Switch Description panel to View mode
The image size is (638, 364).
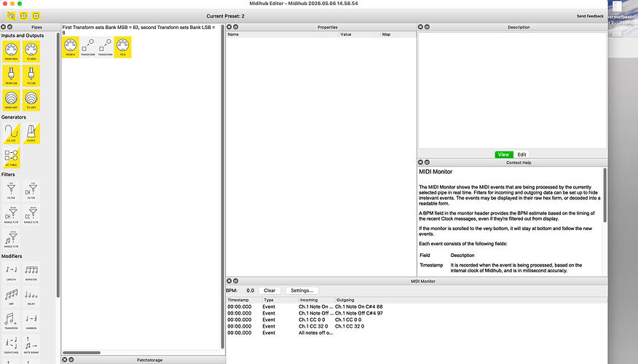tap(503, 154)
